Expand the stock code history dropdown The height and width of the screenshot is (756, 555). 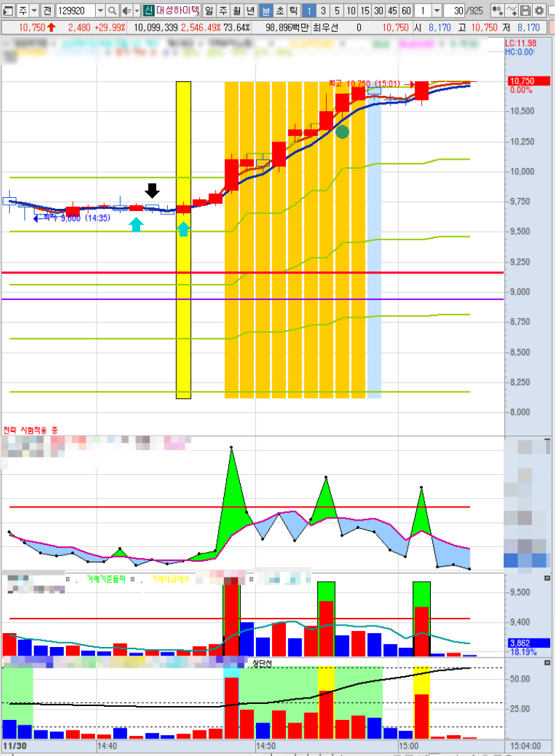click(x=100, y=10)
